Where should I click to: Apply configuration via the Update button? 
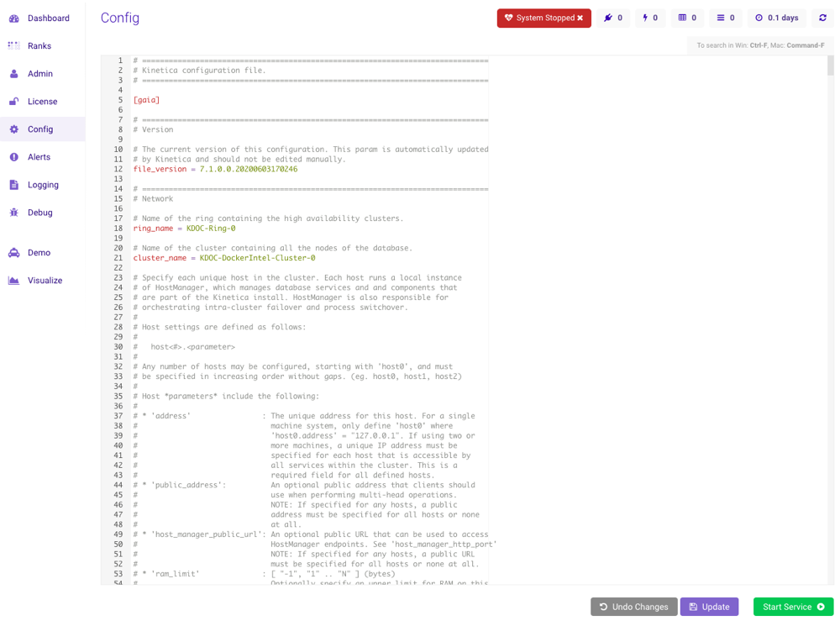(710, 606)
